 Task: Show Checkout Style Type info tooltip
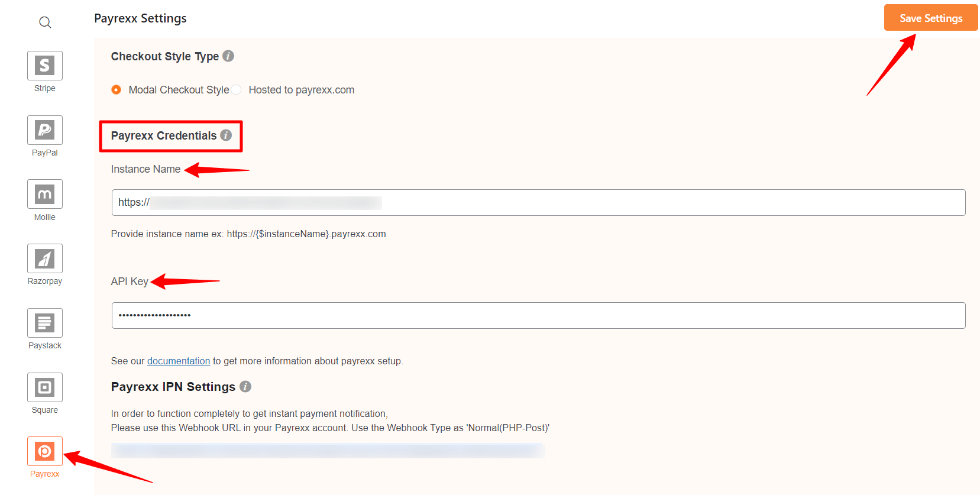coord(228,56)
